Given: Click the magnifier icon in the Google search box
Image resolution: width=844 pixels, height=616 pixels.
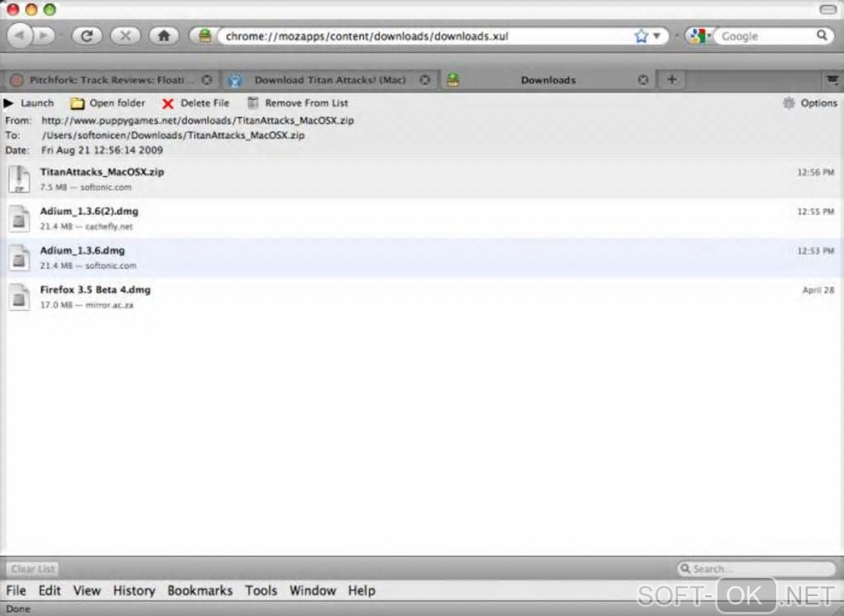Looking at the screenshot, I should coord(822,36).
